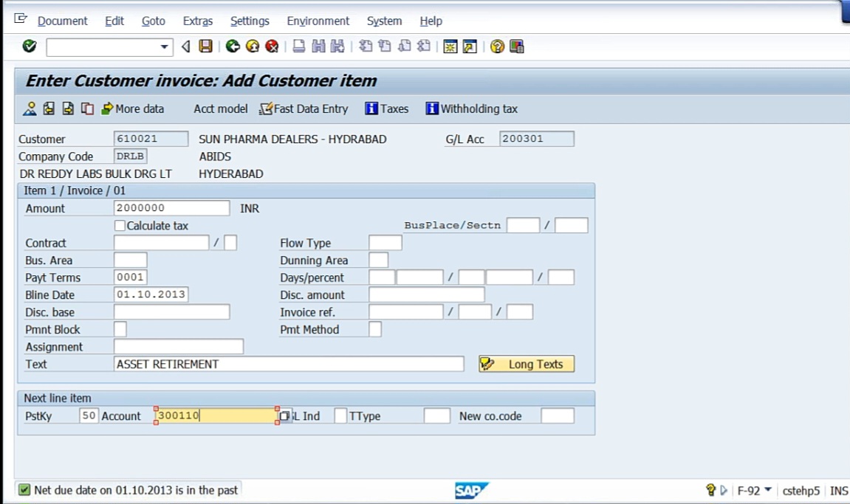Image resolution: width=850 pixels, height=504 pixels.
Task: Click the green Back arrow icon
Action: (x=233, y=46)
